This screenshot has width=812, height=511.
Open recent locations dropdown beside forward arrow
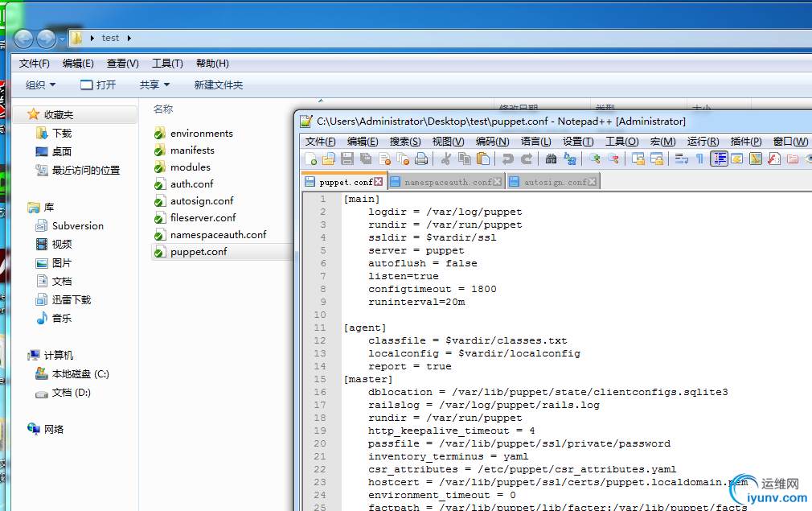[x=62, y=39]
